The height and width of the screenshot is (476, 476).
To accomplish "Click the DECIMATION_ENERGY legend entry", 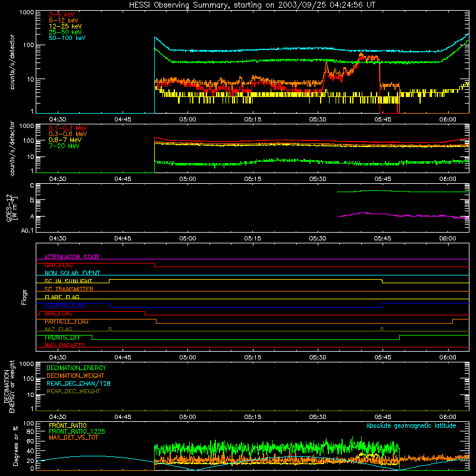I will pos(76,368).
